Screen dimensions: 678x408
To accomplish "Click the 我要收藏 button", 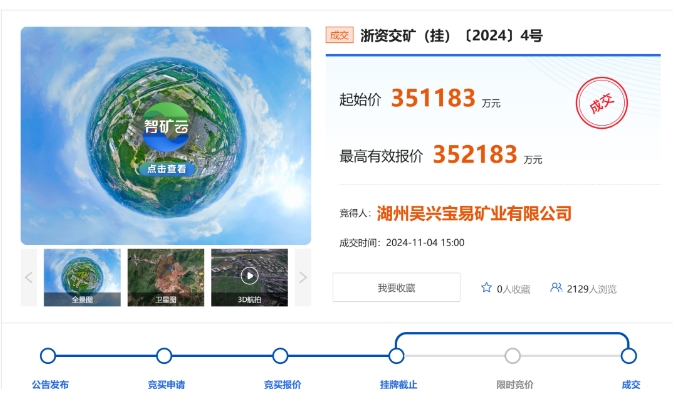I will pyautogui.click(x=396, y=288).
